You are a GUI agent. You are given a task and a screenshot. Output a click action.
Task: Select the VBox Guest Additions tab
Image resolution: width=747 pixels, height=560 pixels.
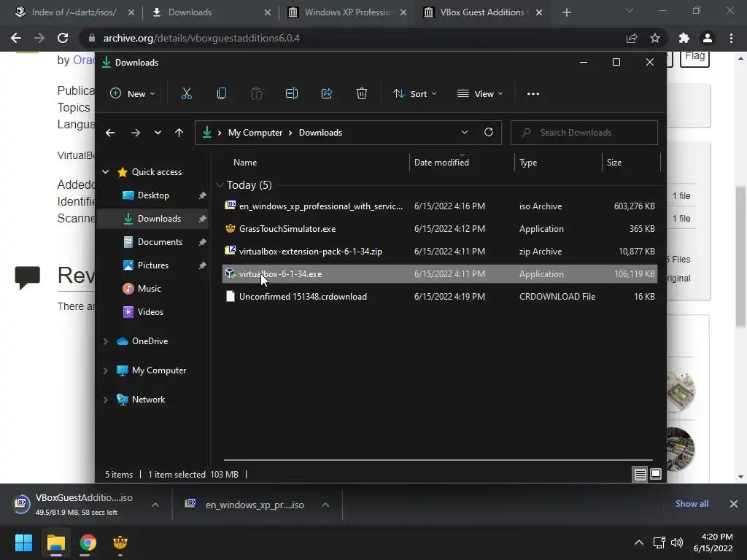click(482, 12)
